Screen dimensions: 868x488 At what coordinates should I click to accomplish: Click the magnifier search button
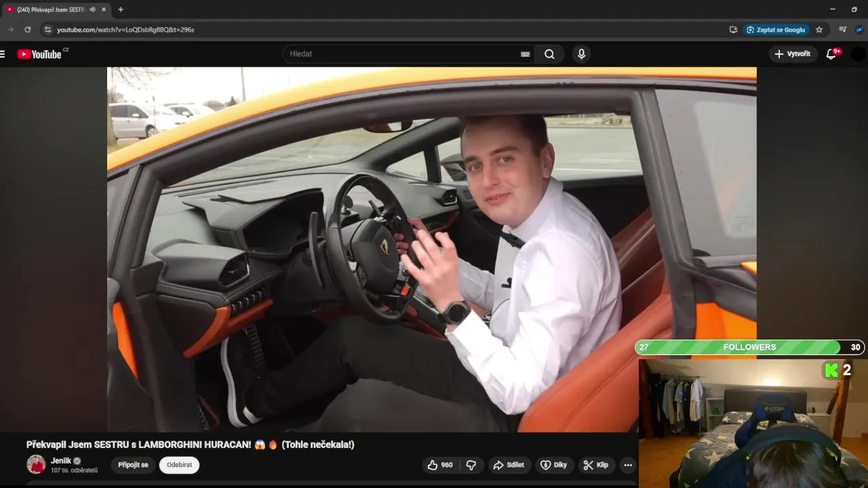coord(549,54)
